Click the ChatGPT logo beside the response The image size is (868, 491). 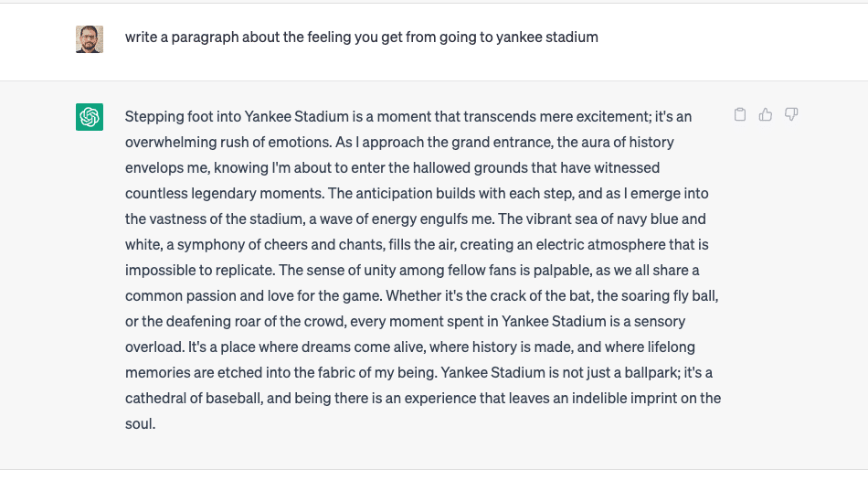[x=90, y=117]
